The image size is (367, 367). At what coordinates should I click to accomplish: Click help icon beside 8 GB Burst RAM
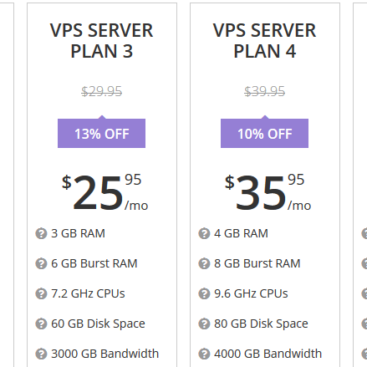(x=204, y=264)
